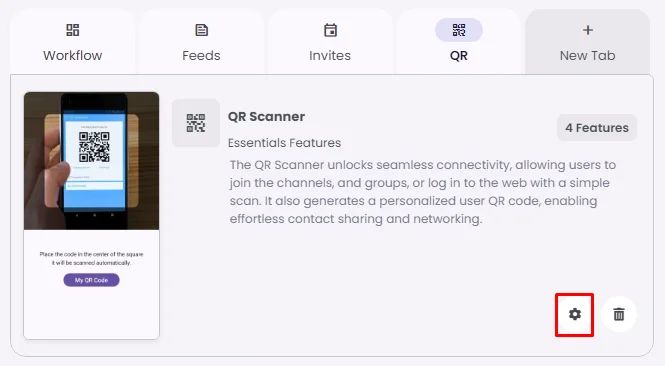The height and width of the screenshot is (366, 665).
Task: Click the My QR Code button
Action: (92, 280)
